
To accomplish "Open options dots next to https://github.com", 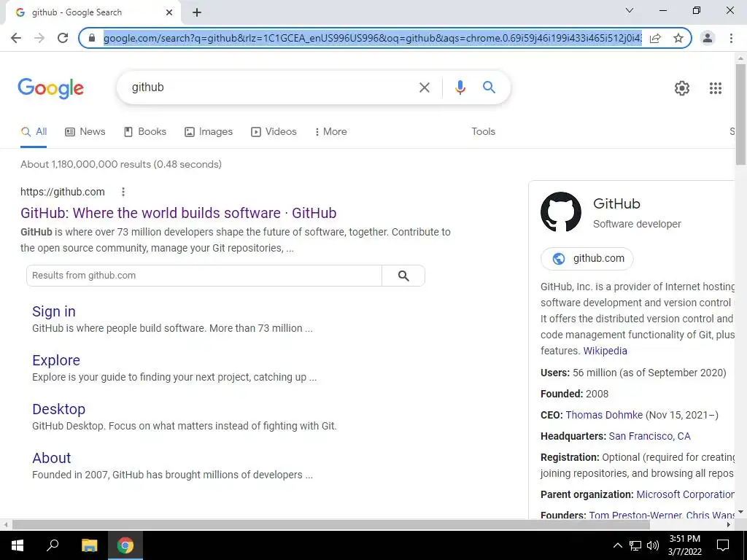I will (x=123, y=192).
